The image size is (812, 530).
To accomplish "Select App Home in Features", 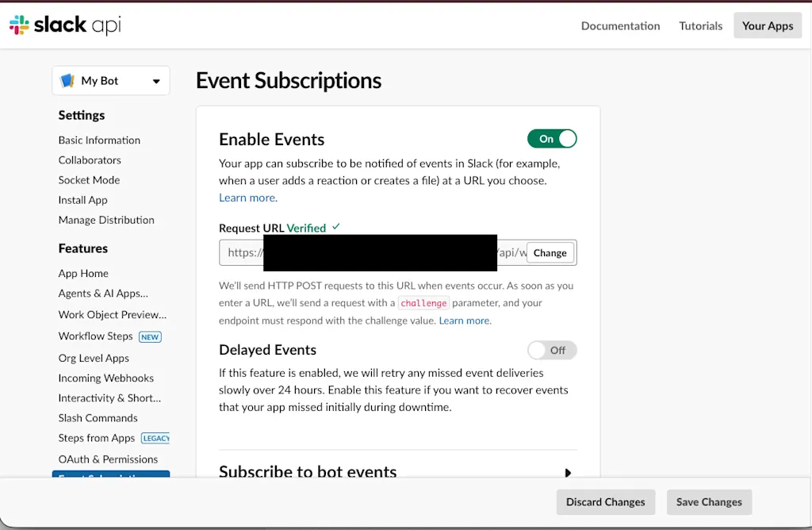I will coord(83,274).
